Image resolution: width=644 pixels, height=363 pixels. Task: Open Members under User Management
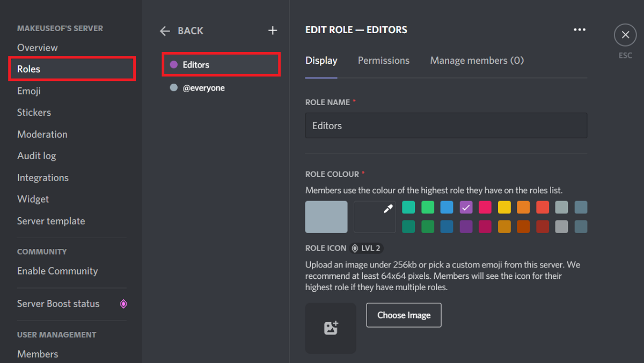click(x=38, y=354)
